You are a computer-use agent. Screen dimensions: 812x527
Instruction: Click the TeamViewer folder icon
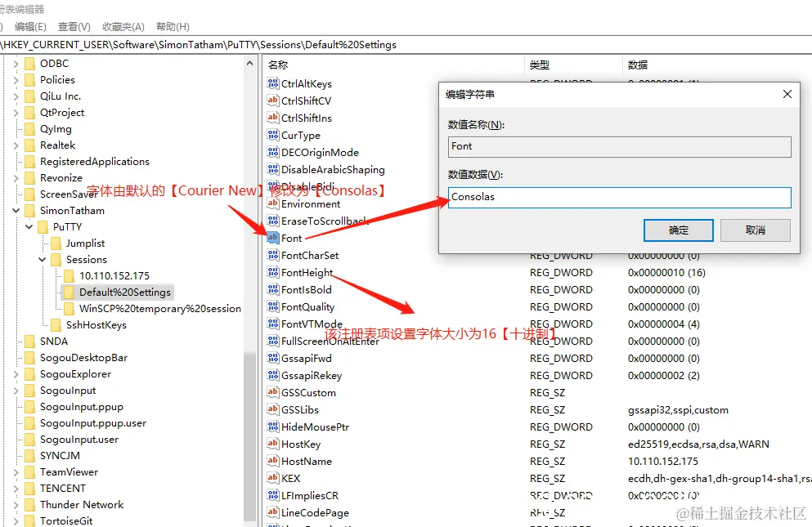(30, 472)
